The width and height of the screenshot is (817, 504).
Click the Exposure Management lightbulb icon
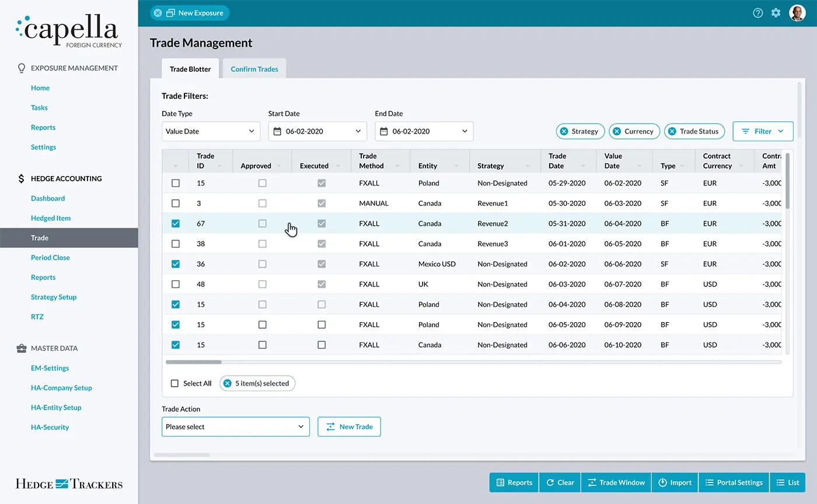point(22,68)
